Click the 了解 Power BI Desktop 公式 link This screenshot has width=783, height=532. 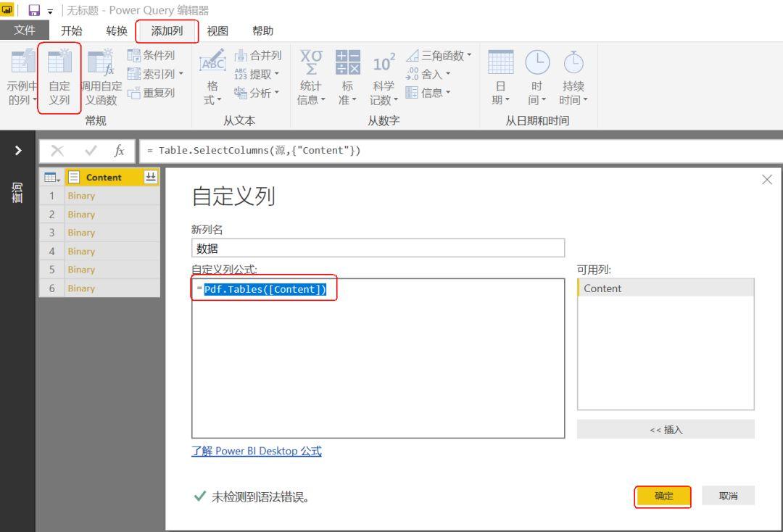pos(256,451)
